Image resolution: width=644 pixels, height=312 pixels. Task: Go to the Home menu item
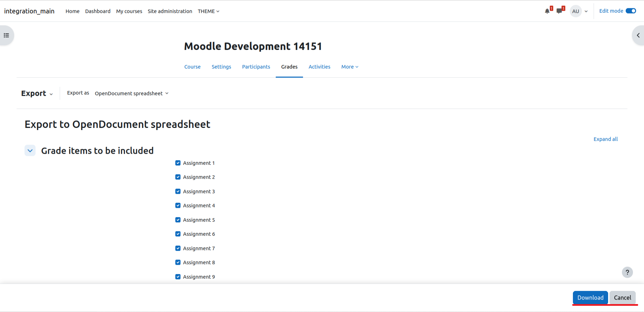[72, 11]
